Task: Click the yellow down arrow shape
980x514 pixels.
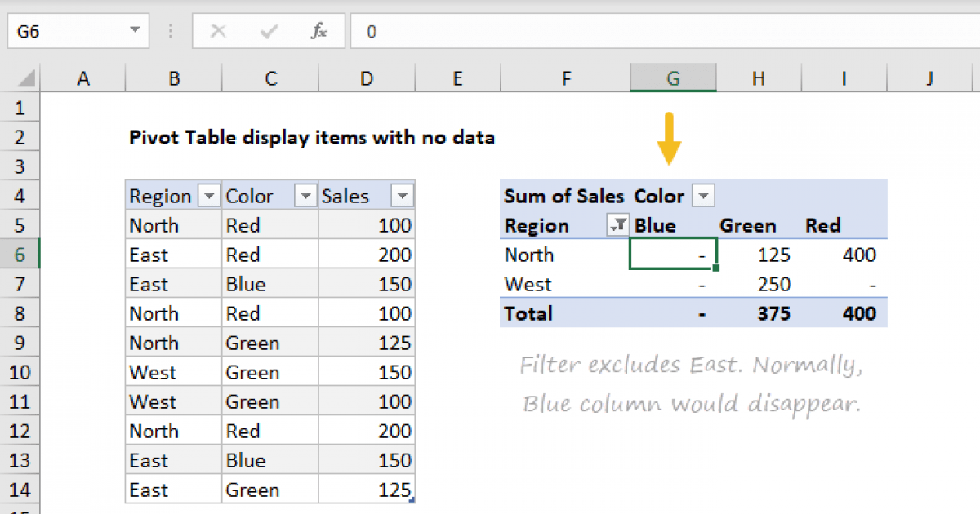Action: pos(670,140)
